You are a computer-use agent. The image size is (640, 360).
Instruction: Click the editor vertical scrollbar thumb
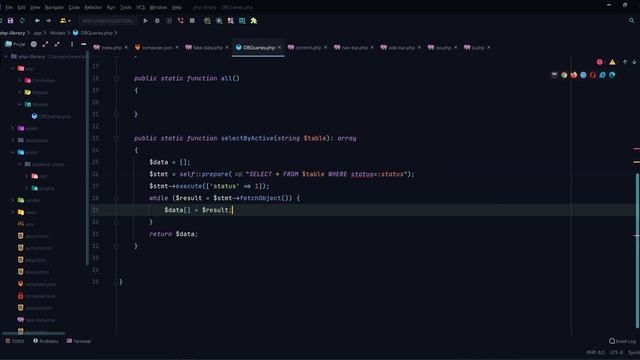click(x=637, y=250)
